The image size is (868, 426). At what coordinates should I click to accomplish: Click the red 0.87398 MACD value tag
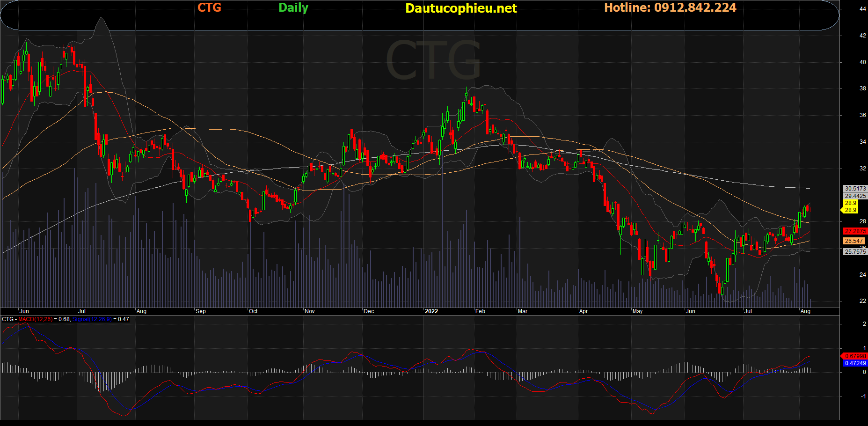click(855, 356)
